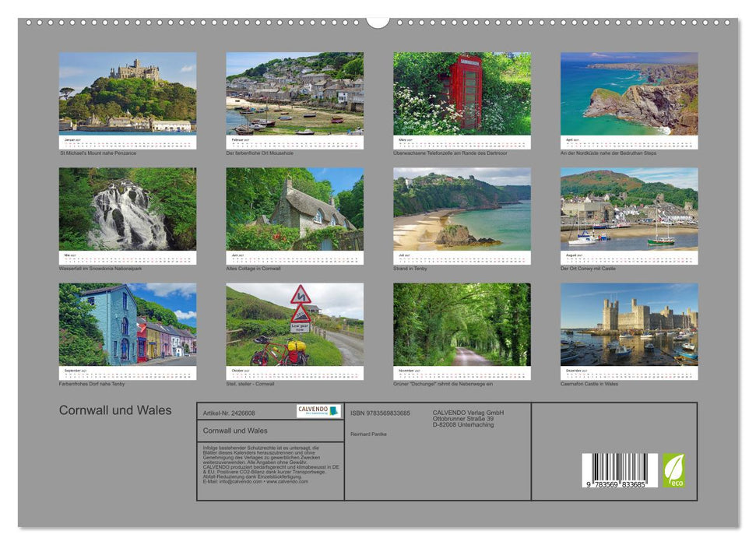
Task: Click the ISBN 9783569833685 text
Action: click(381, 413)
